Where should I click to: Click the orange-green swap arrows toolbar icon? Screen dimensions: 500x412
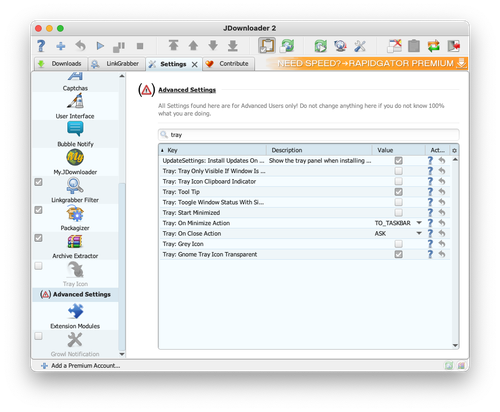pos(434,46)
